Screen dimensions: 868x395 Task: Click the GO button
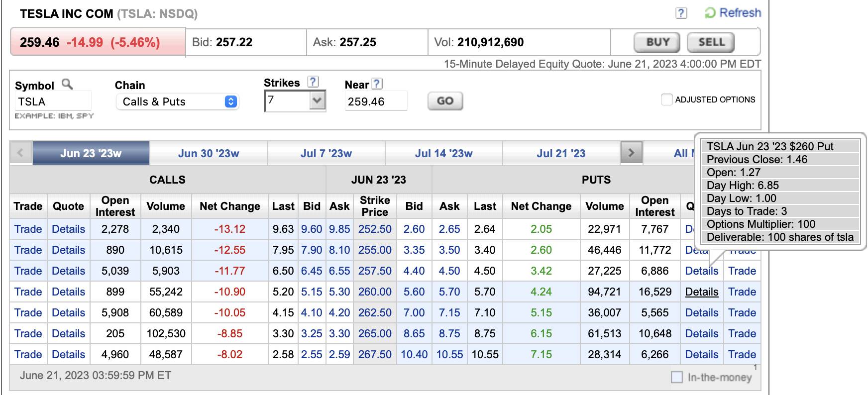pos(445,101)
